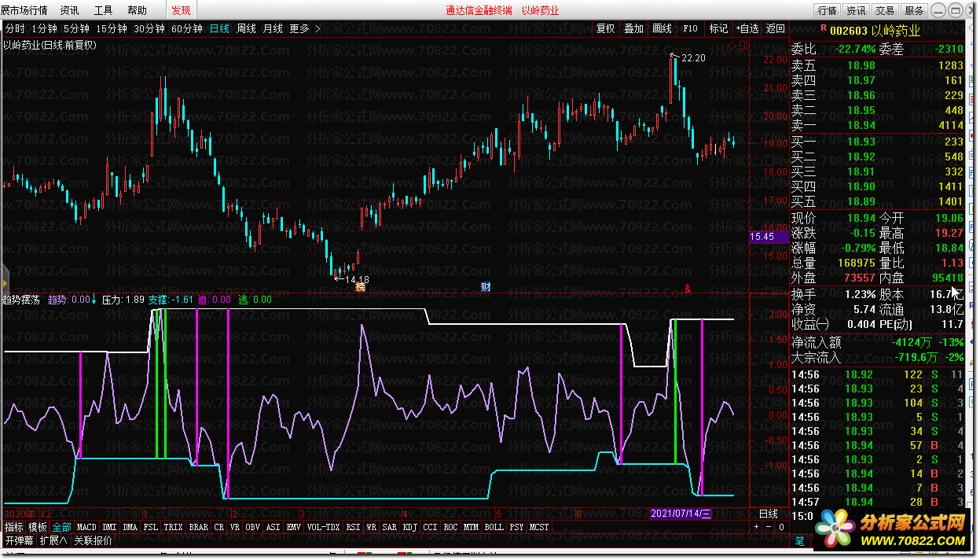This screenshot has width=980, height=560.
Task: Select the 1分钟 period
Action: tap(45, 28)
